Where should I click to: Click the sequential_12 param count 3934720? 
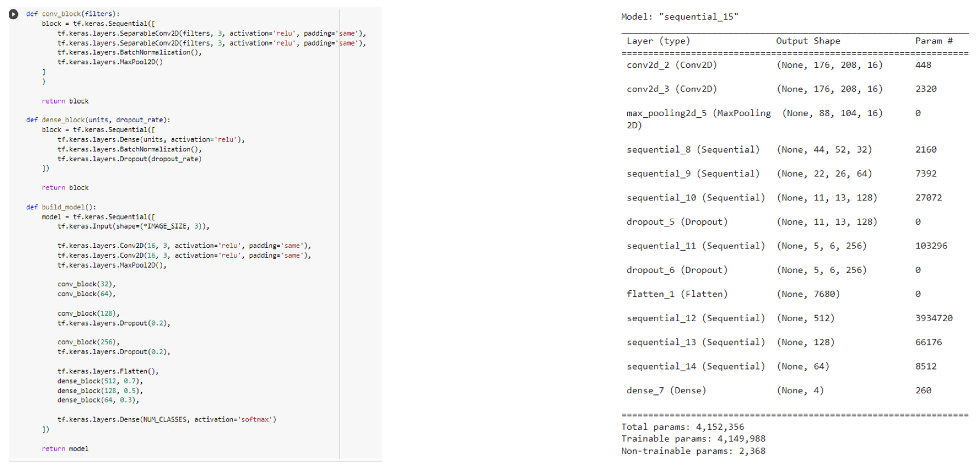pyautogui.click(x=933, y=318)
